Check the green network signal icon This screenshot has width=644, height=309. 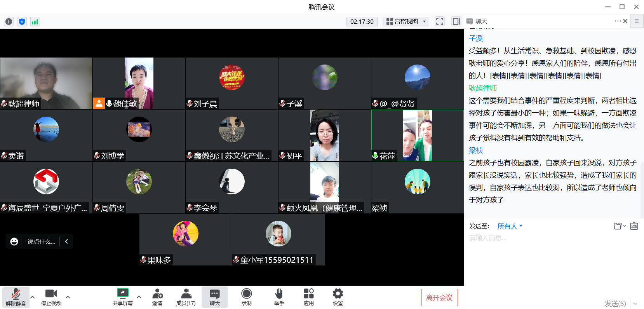[35, 22]
